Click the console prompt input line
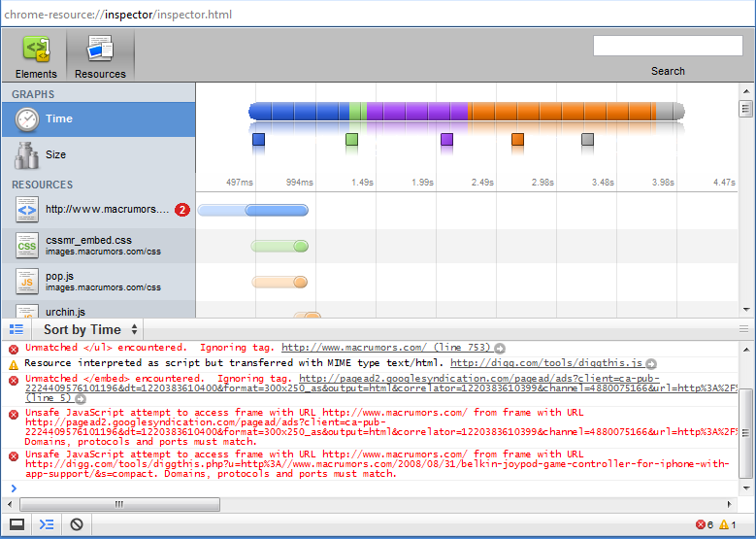Screen dimensions: 756x539 pyautogui.click(x=372, y=488)
